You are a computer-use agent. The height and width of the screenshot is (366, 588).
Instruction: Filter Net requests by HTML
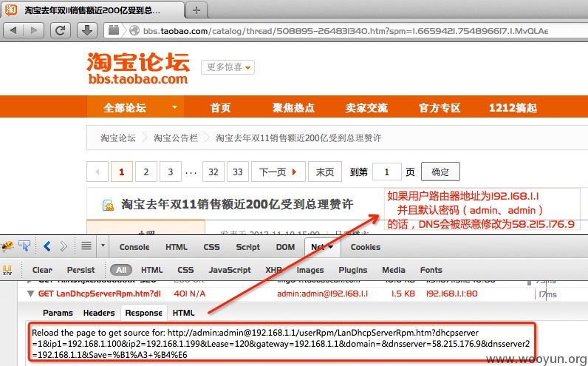[x=152, y=270]
